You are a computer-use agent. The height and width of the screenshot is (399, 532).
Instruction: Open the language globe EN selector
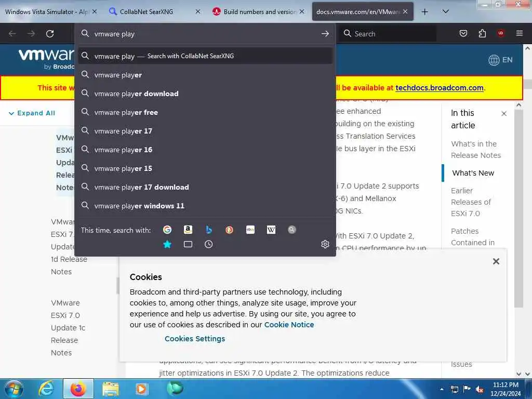(500, 60)
